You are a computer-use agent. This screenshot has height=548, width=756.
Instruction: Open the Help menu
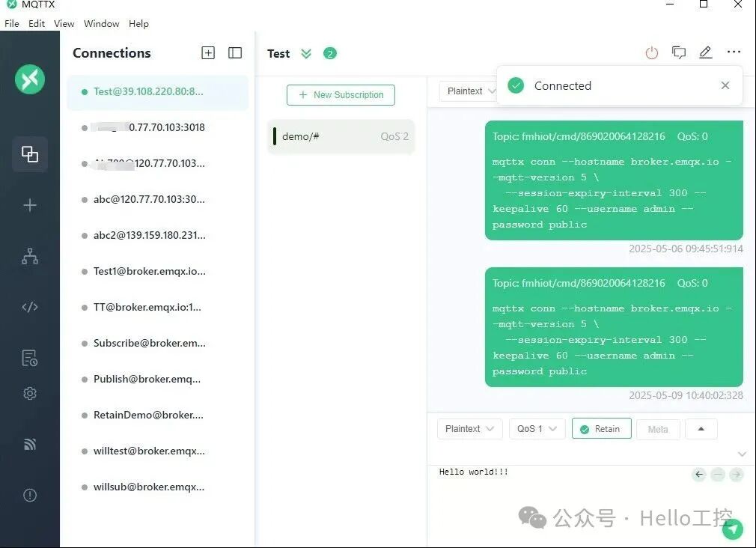(139, 24)
